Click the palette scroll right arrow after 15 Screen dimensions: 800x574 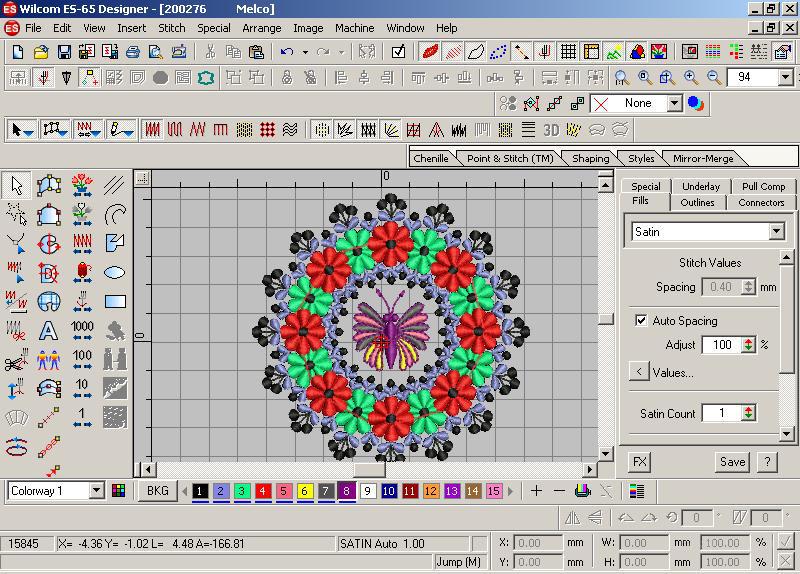point(510,491)
